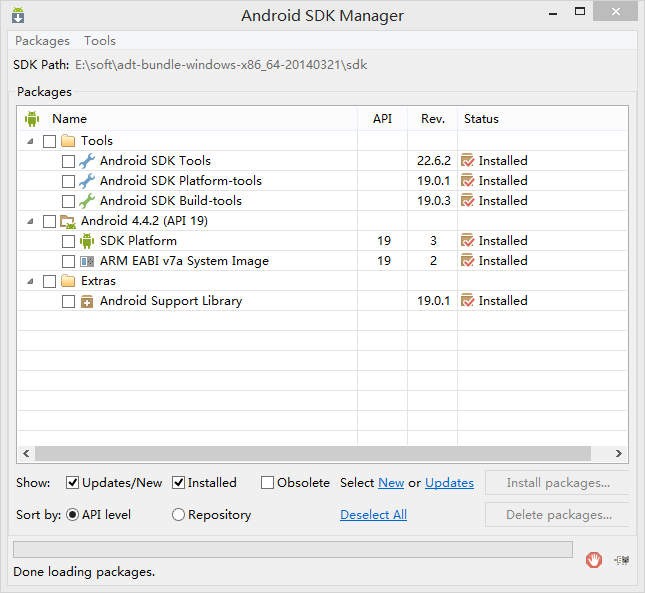This screenshot has height=593, width=645.
Task: Click the 22.6.2 revision cell
Action: tap(434, 161)
